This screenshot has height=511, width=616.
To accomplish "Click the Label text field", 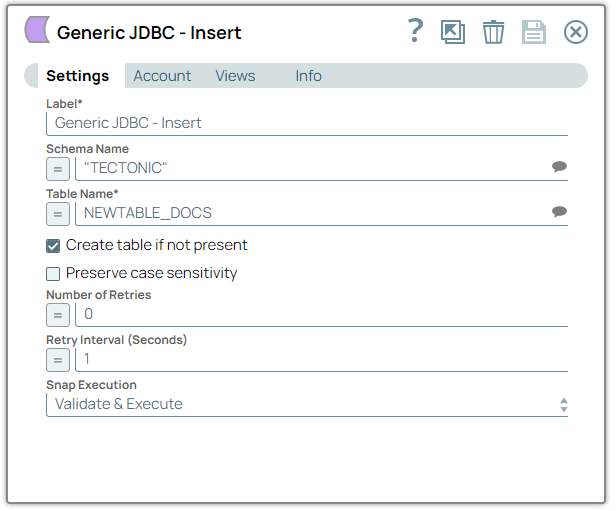I will pos(306,123).
